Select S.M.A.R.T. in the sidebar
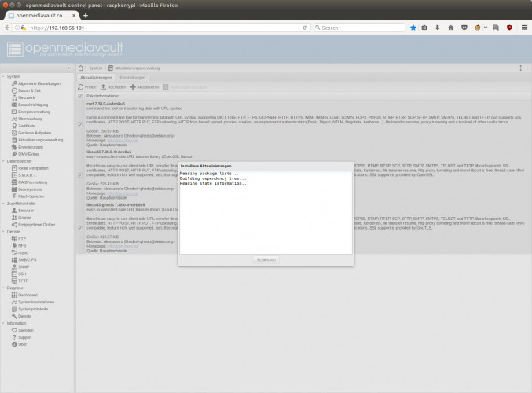 (24, 175)
